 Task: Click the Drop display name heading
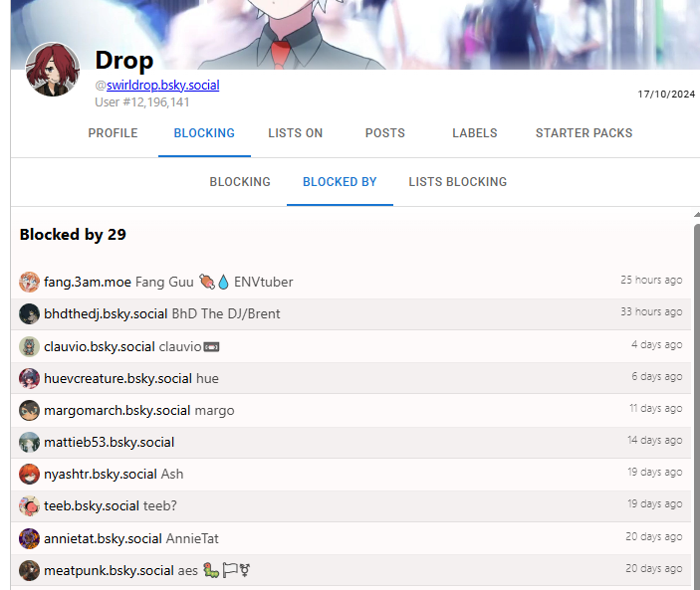pos(124,61)
